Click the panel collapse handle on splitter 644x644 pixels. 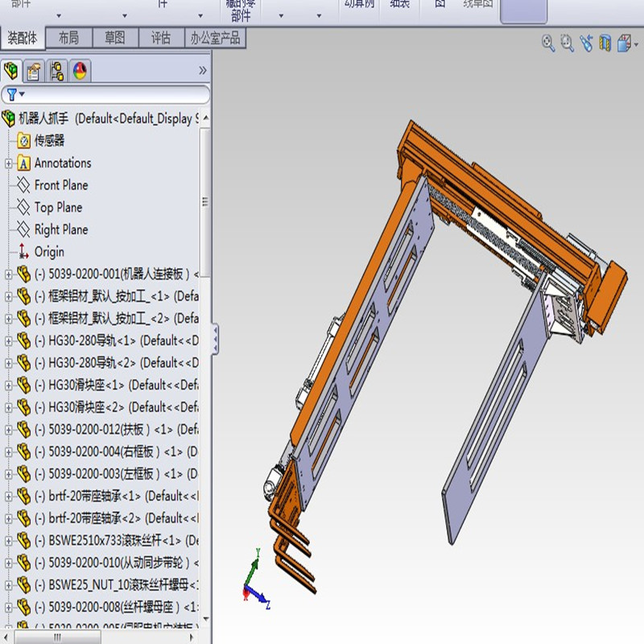click(215, 339)
